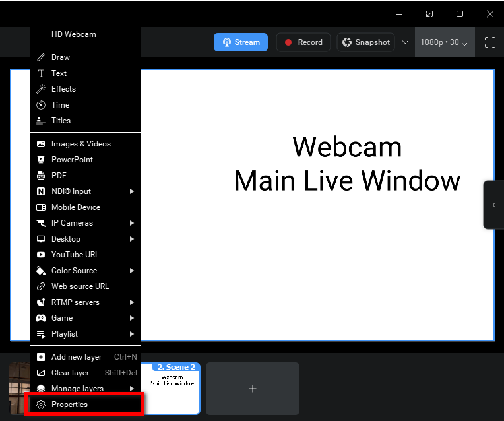Choose the PowerPoint source icon

(x=41, y=160)
